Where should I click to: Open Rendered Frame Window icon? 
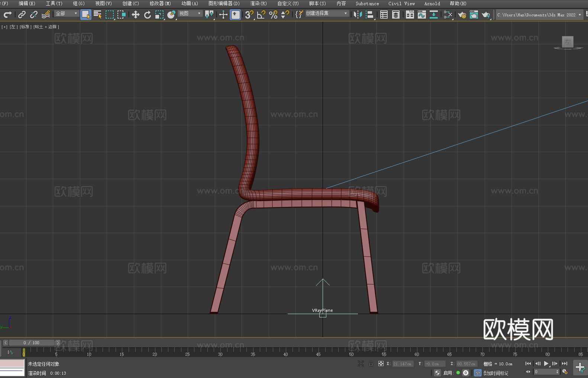(x=474, y=14)
